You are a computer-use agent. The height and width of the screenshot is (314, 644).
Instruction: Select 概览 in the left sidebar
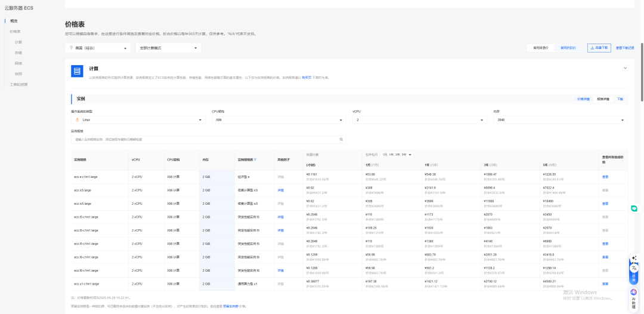coord(14,21)
